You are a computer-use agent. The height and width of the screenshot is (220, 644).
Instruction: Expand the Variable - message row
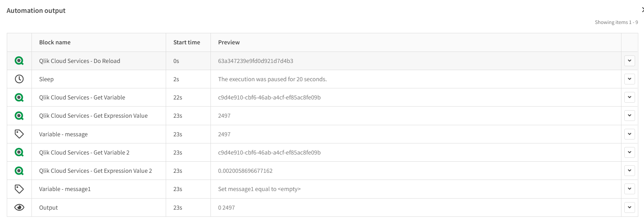(629, 134)
